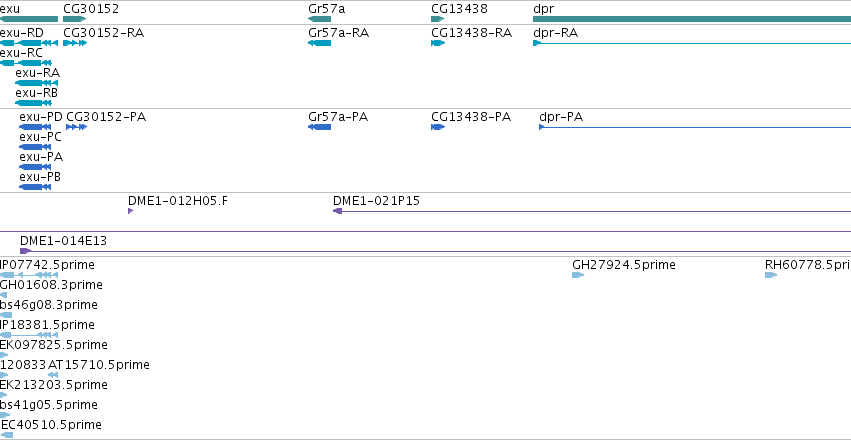
Task: Select the dpr-RA transcript label
Action: point(556,34)
